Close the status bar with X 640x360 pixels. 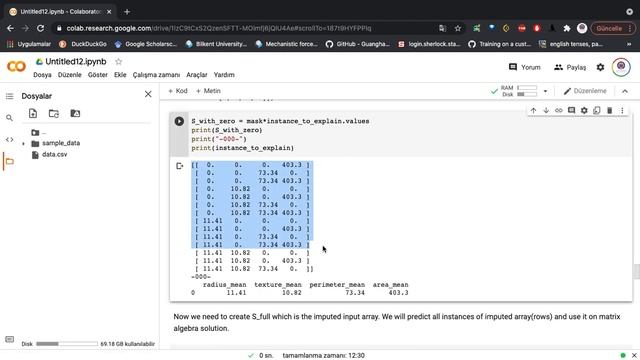tap(634, 356)
